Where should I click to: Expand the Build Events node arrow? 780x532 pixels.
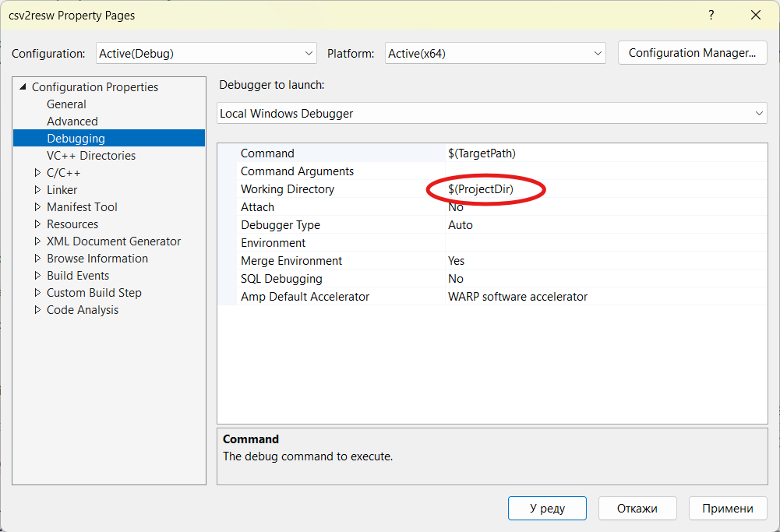37,276
